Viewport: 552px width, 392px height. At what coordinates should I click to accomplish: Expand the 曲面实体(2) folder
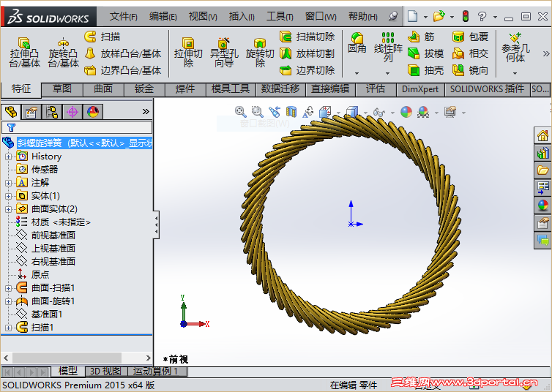pyautogui.click(x=8, y=209)
